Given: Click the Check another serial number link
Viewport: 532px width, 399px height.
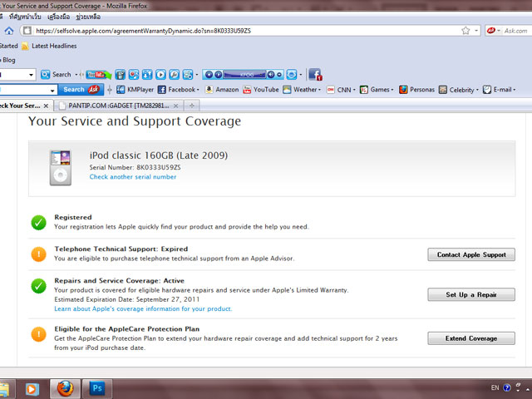Looking at the screenshot, I should tap(133, 177).
